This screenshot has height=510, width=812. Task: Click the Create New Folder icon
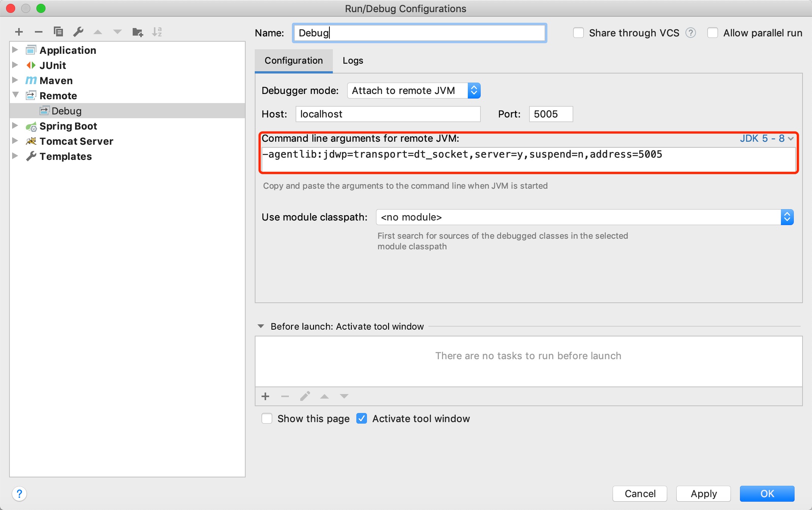click(137, 32)
